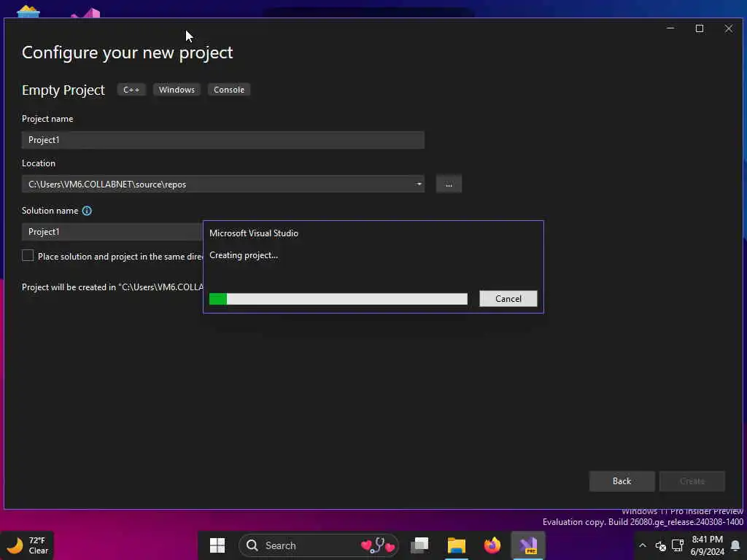Click the Creating project progress bar
Viewport: 747px width, 560px height.
pos(338,298)
